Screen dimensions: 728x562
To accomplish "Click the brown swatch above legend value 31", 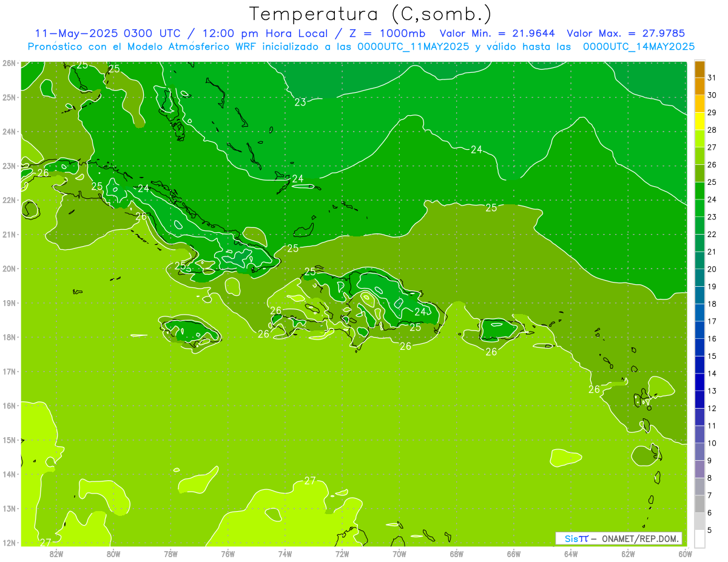I will 699,69.
